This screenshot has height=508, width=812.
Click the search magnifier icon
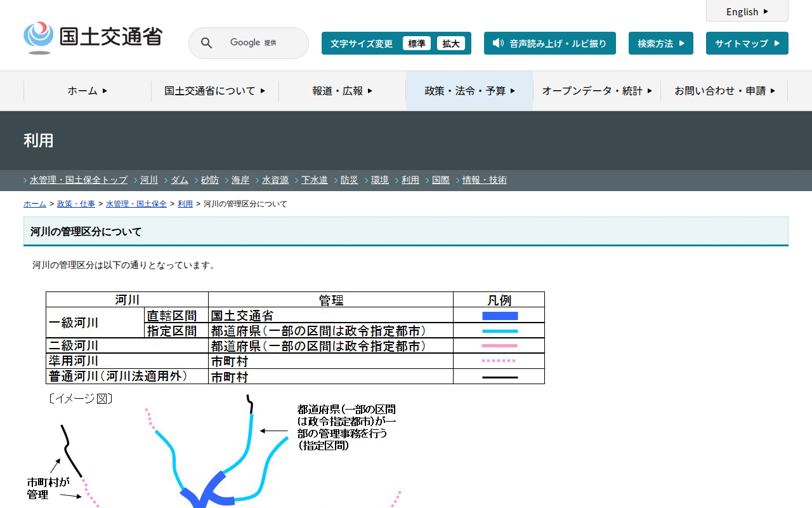(206, 43)
